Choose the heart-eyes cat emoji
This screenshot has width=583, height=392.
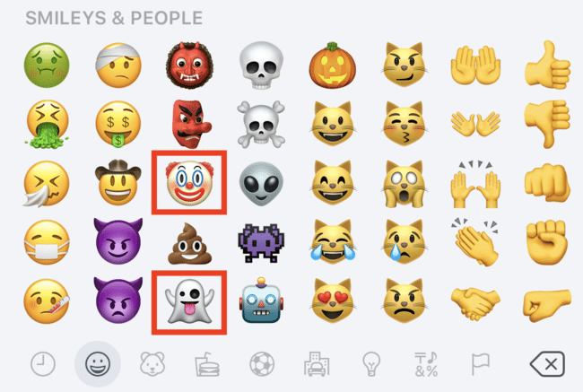click(333, 301)
